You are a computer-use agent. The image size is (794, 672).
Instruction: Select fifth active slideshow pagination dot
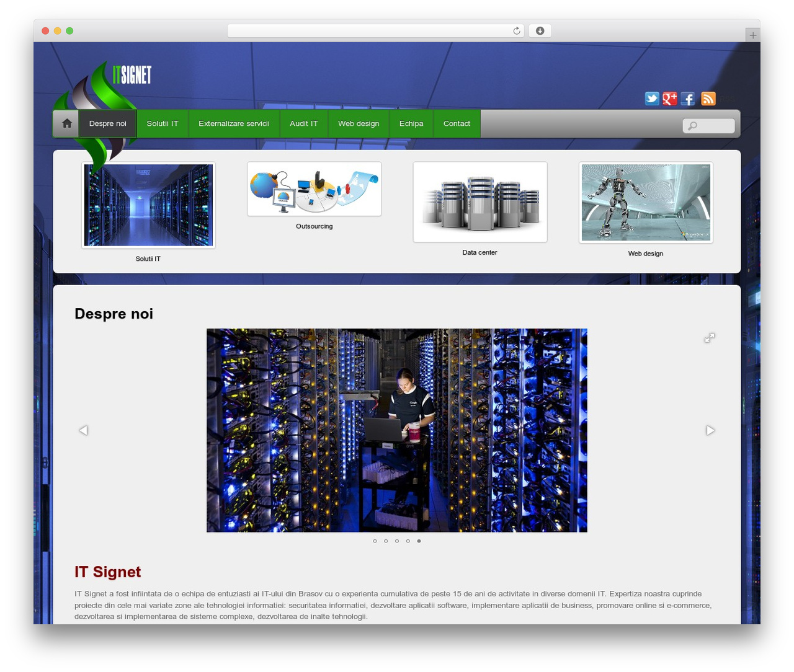[x=419, y=541]
